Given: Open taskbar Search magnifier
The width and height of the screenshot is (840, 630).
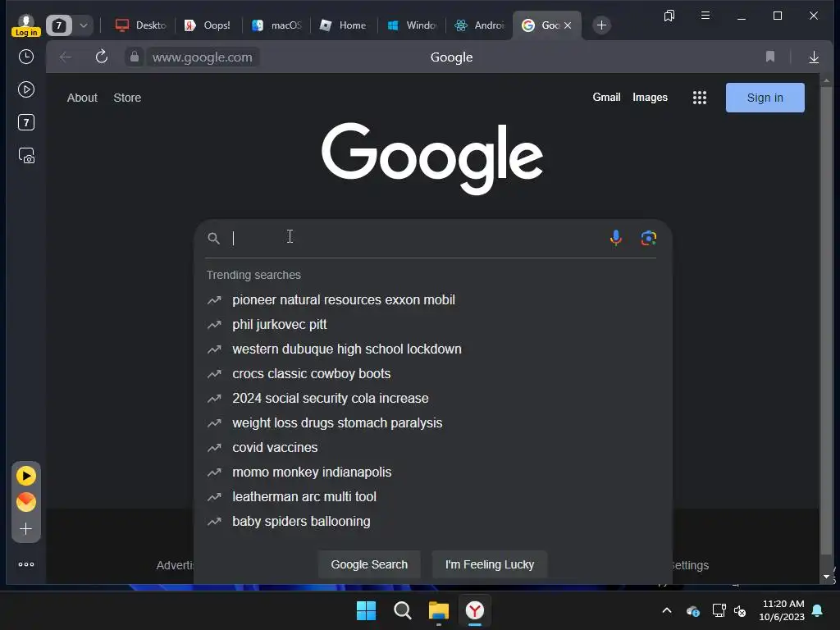Looking at the screenshot, I should tap(402, 610).
